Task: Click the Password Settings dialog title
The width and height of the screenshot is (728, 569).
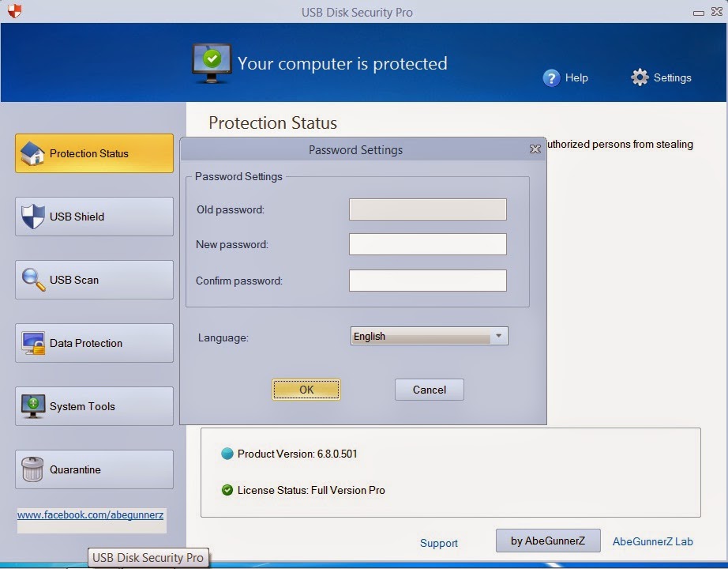Action: (355, 149)
